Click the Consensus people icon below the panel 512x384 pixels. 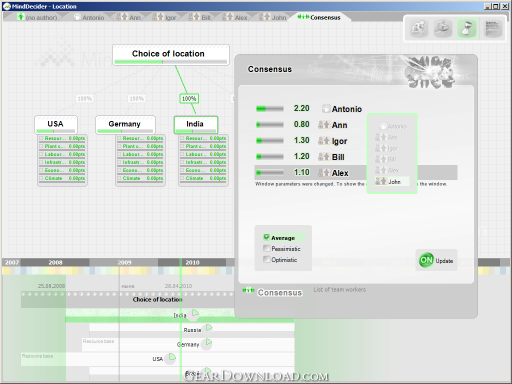coord(248,290)
